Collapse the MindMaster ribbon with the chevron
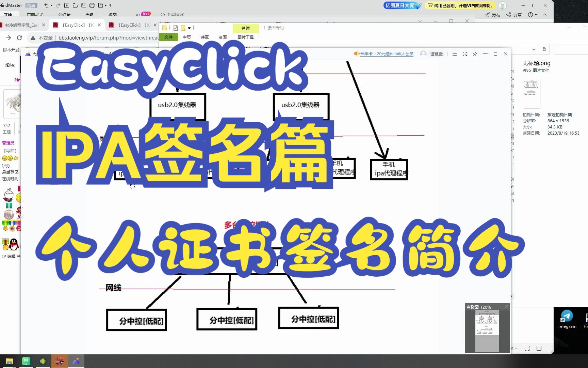 coord(545,15)
